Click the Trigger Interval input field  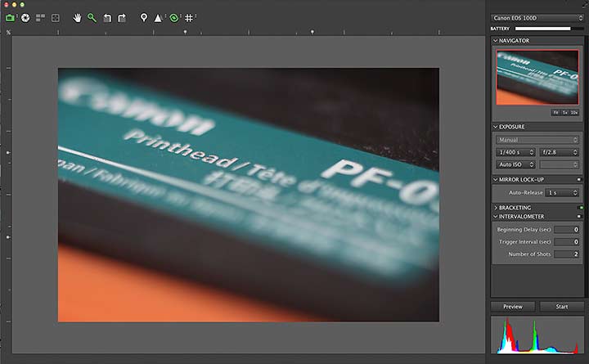pyautogui.click(x=566, y=242)
